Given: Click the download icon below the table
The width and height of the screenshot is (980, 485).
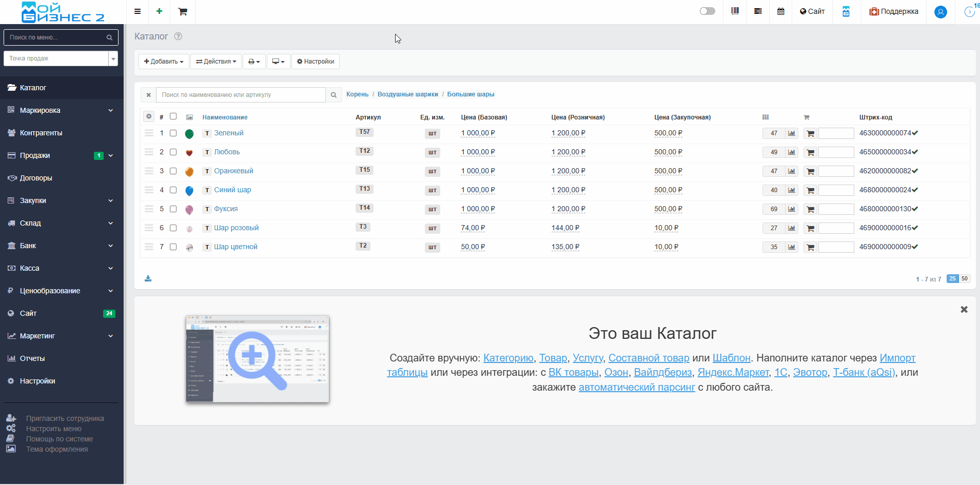Looking at the screenshot, I should point(148,278).
